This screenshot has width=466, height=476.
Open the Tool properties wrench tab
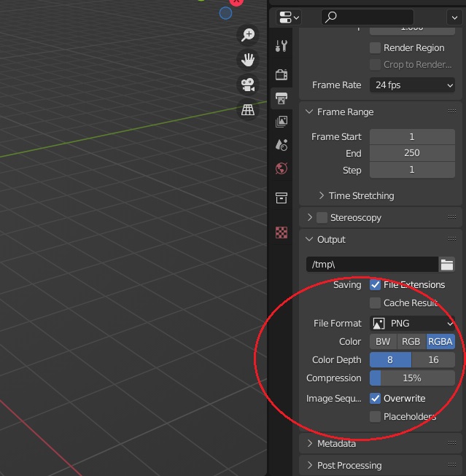(281, 46)
